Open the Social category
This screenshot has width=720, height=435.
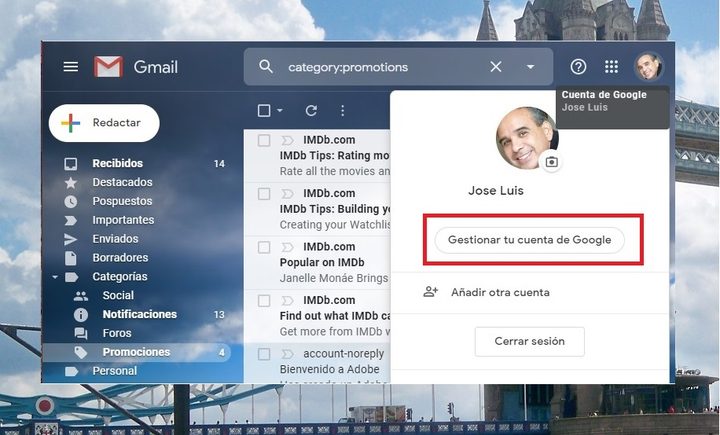tap(118, 295)
